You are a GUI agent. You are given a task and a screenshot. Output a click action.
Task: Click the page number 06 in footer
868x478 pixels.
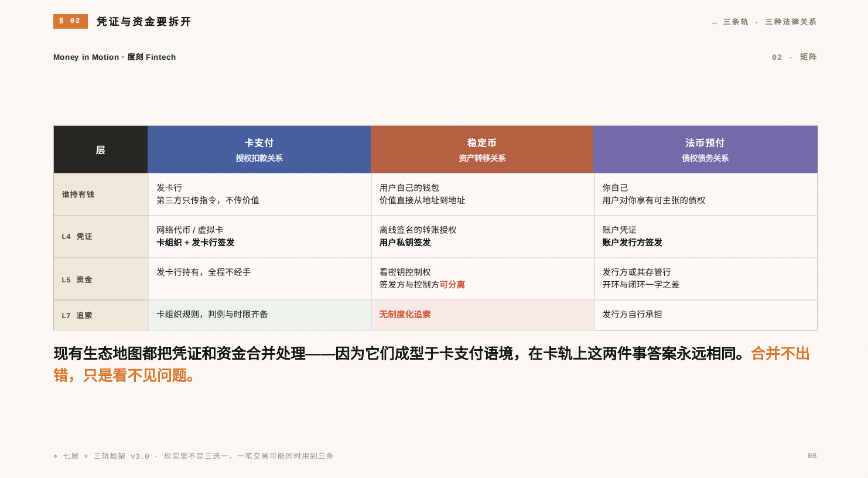coord(812,456)
